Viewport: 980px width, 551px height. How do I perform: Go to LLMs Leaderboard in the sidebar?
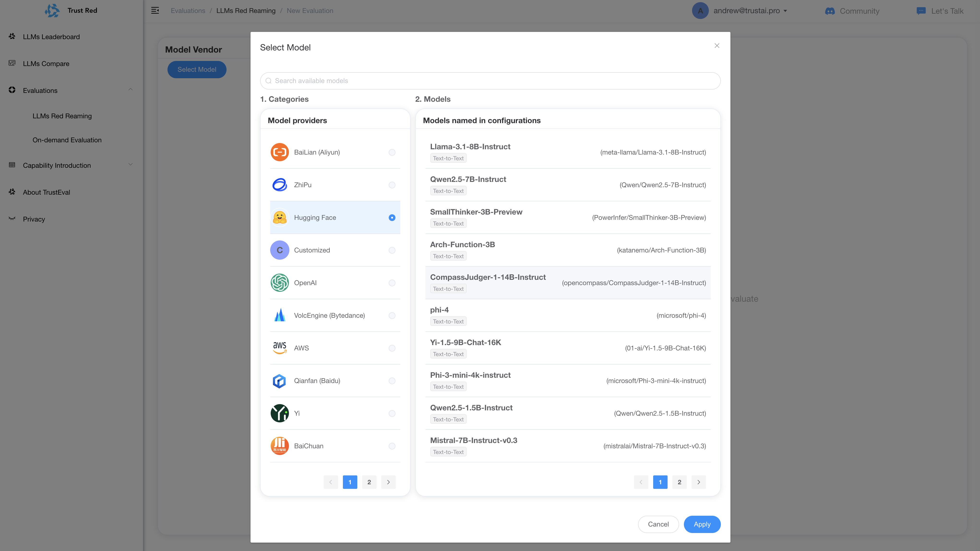click(x=51, y=37)
